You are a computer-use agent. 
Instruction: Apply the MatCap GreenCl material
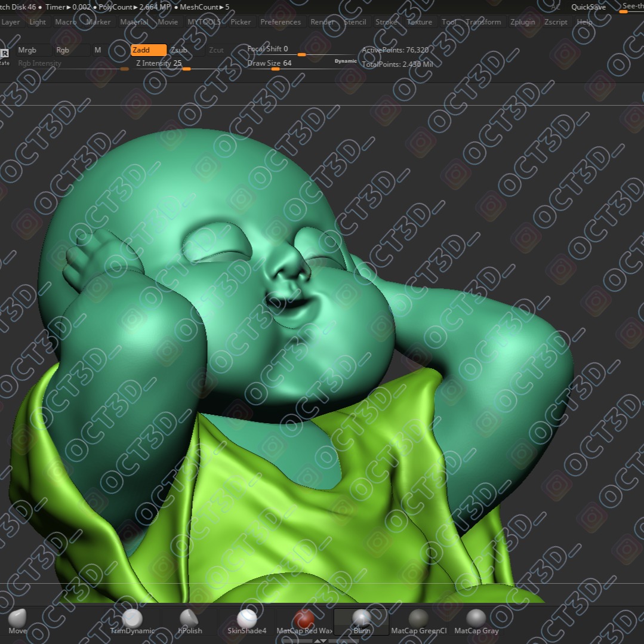click(x=419, y=621)
